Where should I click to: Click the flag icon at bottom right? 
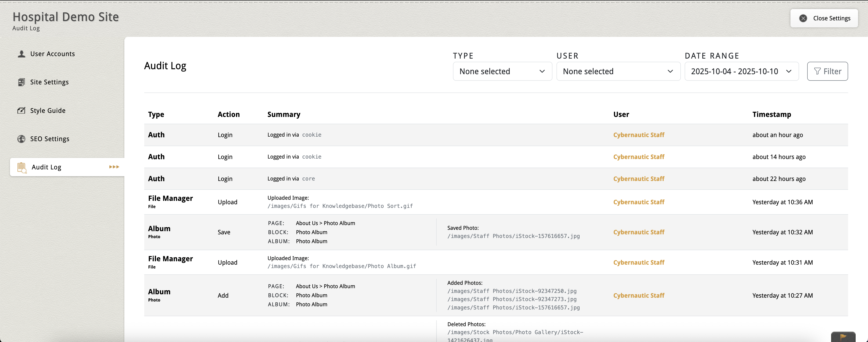pyautogui.click(x=843, y=337)
